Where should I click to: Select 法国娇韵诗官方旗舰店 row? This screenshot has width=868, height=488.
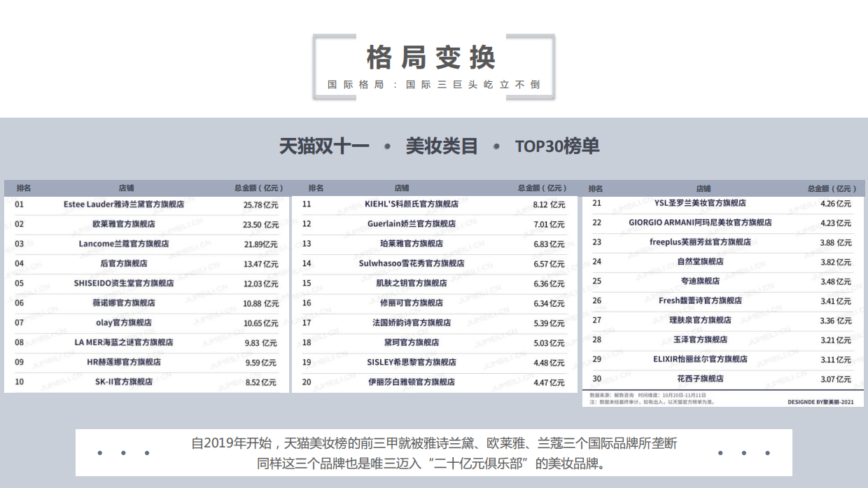(x=435, y=323)
